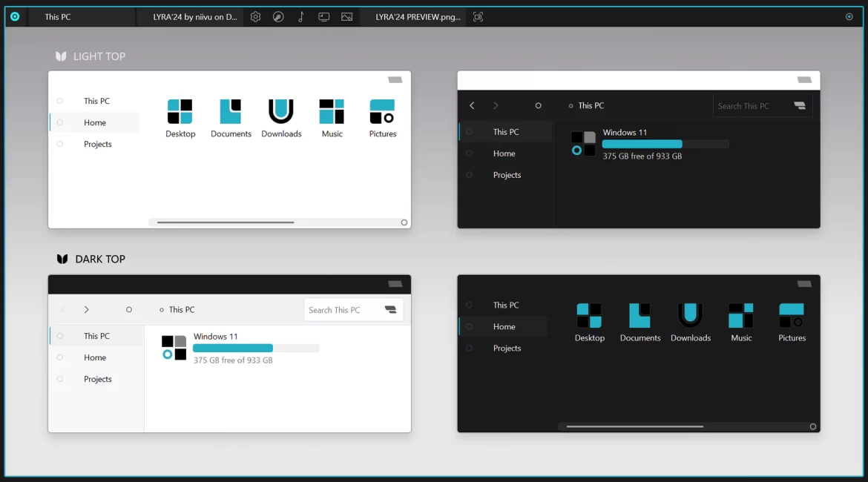Click the circle button beside the forward arrow in the dark window

538,106
